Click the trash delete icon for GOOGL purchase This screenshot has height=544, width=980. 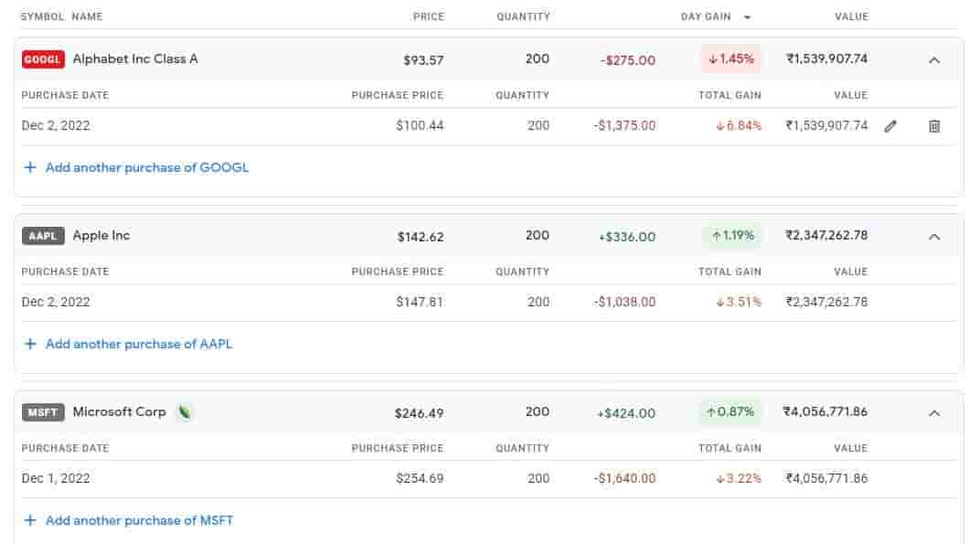[x=934, y=126]
